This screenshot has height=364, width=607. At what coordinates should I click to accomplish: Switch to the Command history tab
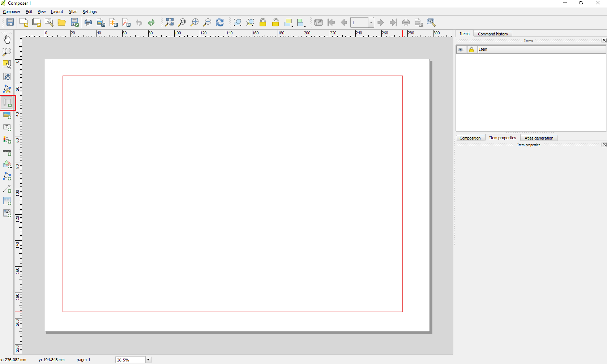tap(493, 34)
